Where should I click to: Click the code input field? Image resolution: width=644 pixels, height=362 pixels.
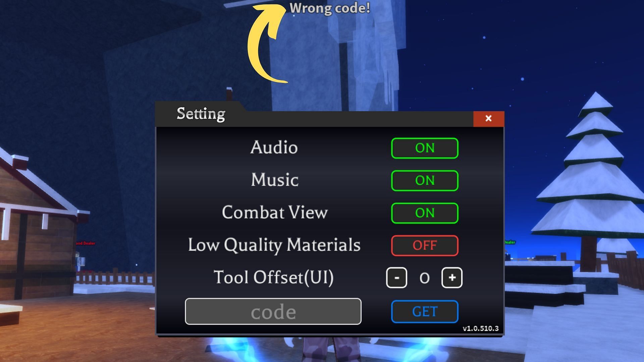(273, 311)
